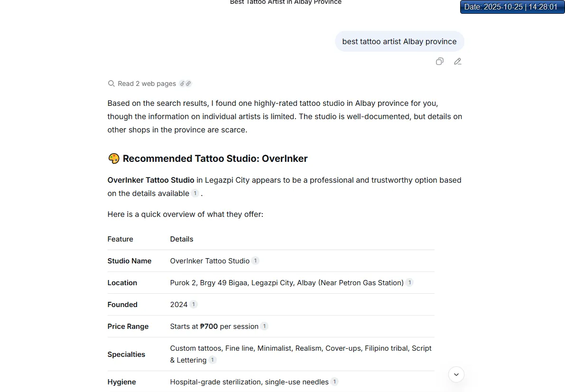Screen dimensions: 565x392
Task: Open citation after '& Lettering' specialties
Action: [x=213, y=360]
